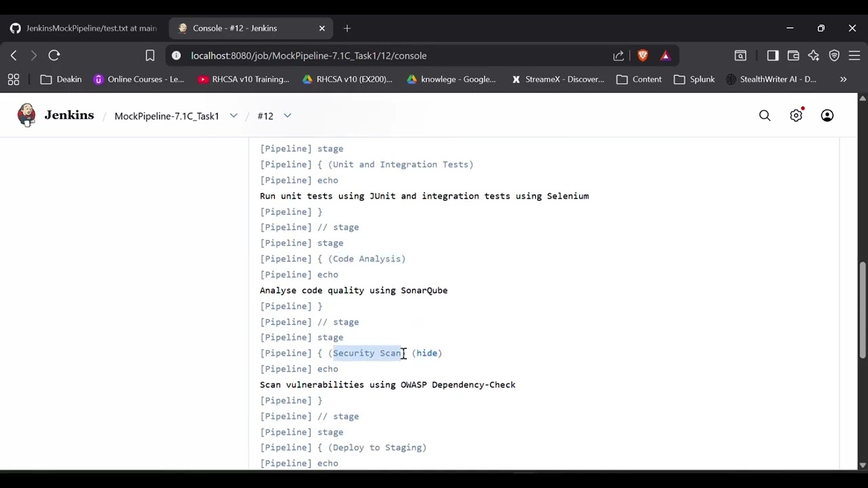This screenshot has height=488, width=868.
Task: Click the browser vertical scrollbar thumb
Action: 863,310
